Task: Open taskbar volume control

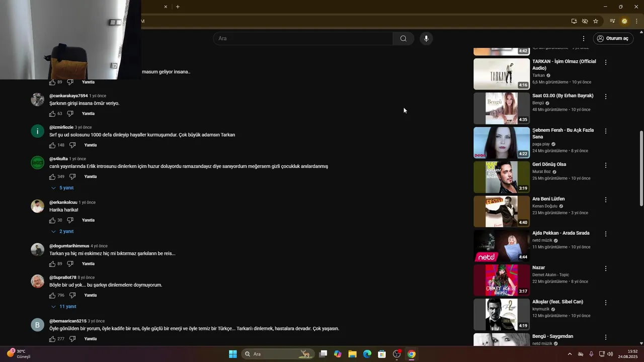Action: (610, 354)
